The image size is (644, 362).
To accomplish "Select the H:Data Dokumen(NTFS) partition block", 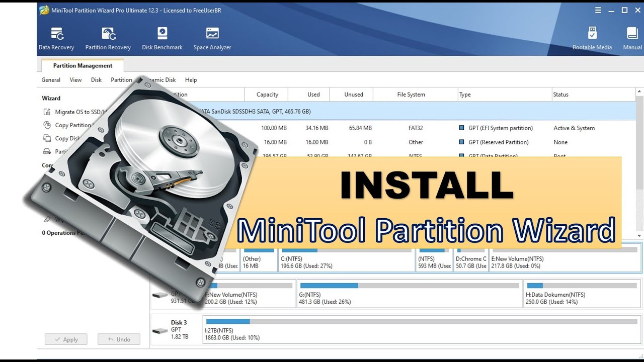I will [x=582, y=294].
